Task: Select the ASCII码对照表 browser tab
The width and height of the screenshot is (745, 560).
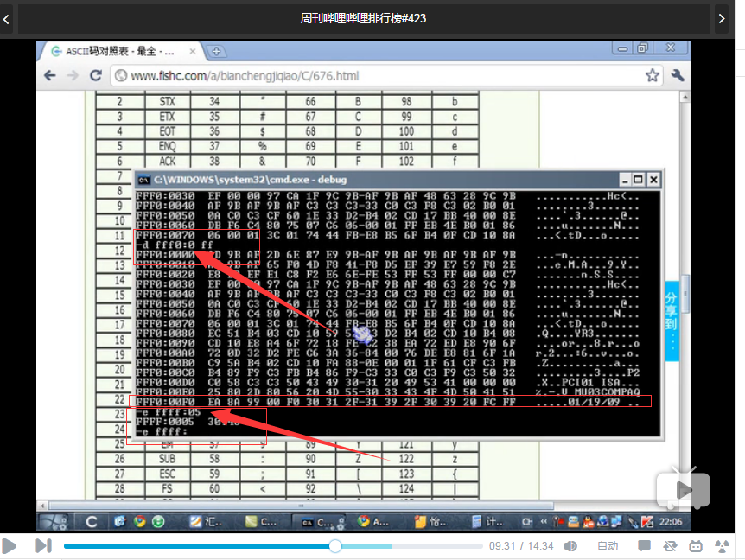Action: point(121,51)
